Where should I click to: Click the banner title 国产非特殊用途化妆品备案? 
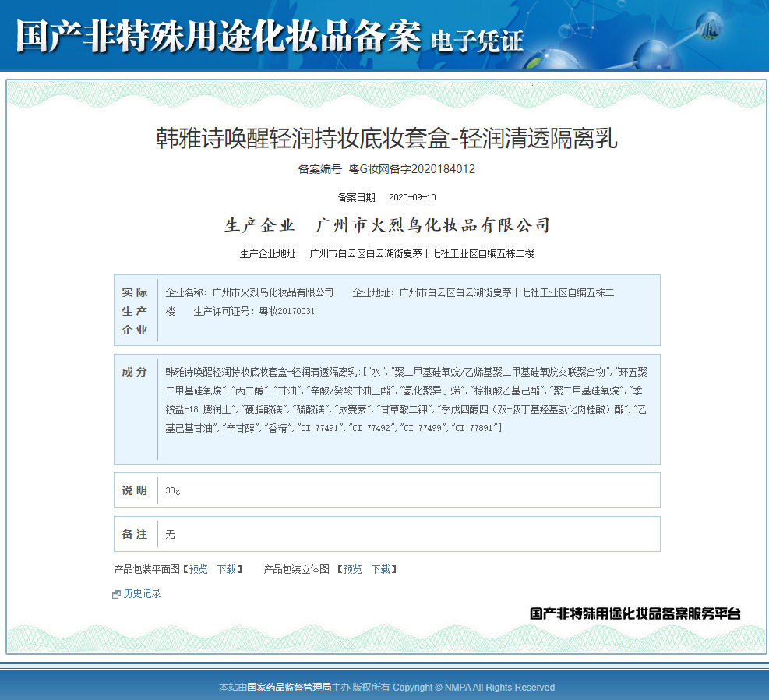point(218,36)
